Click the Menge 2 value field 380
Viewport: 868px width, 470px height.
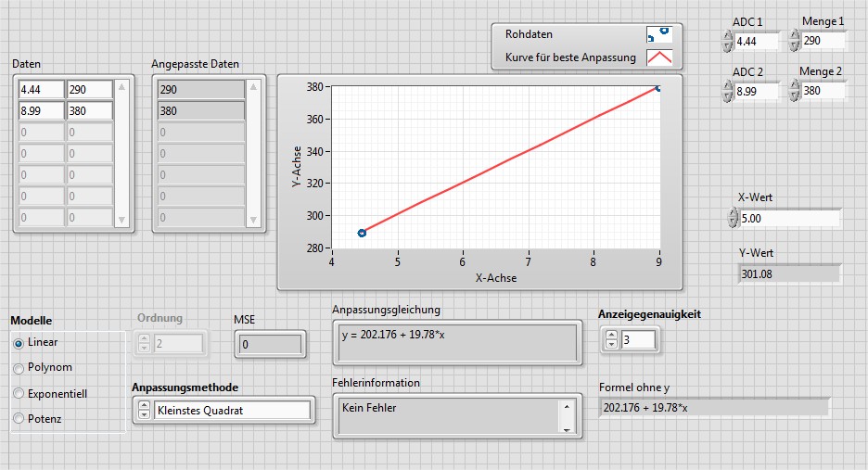tap(823, 90)
